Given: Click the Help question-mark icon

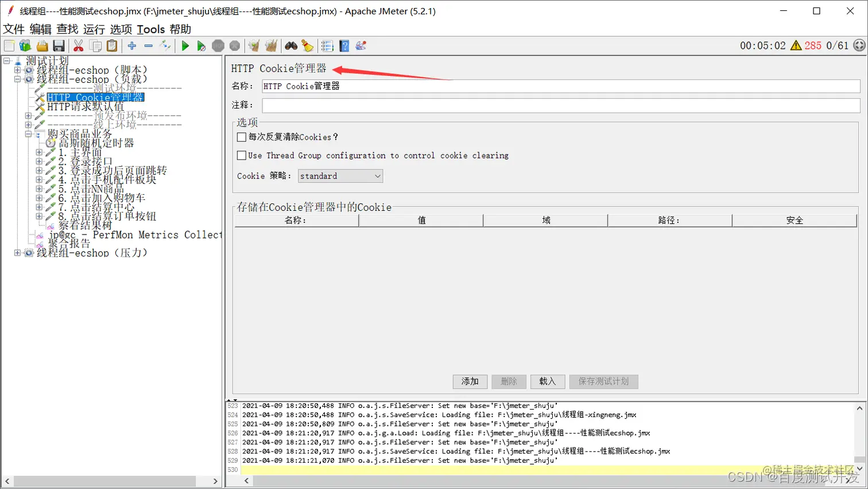Looking at the screenshot, I should [x=344, y=46].
